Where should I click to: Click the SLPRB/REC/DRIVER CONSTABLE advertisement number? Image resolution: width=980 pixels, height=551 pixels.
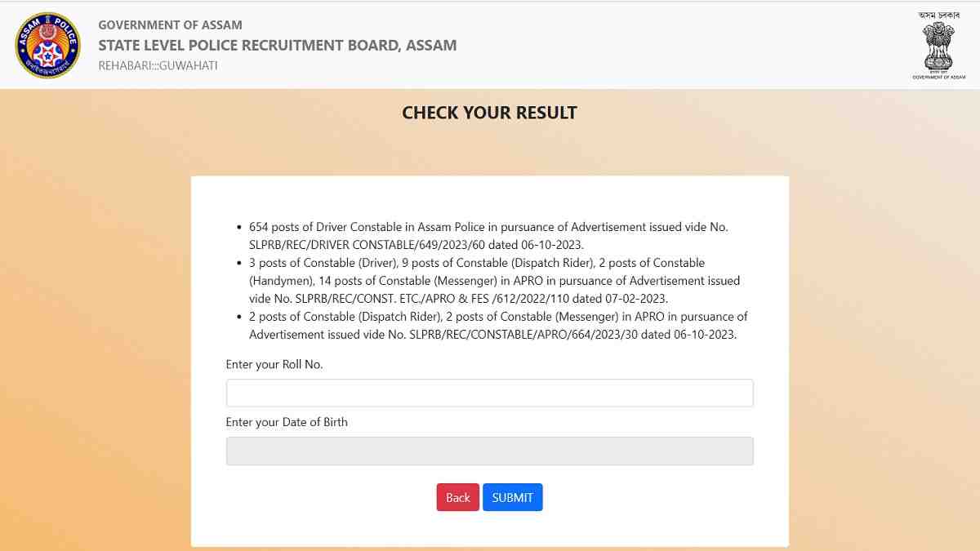pos(364,244)
